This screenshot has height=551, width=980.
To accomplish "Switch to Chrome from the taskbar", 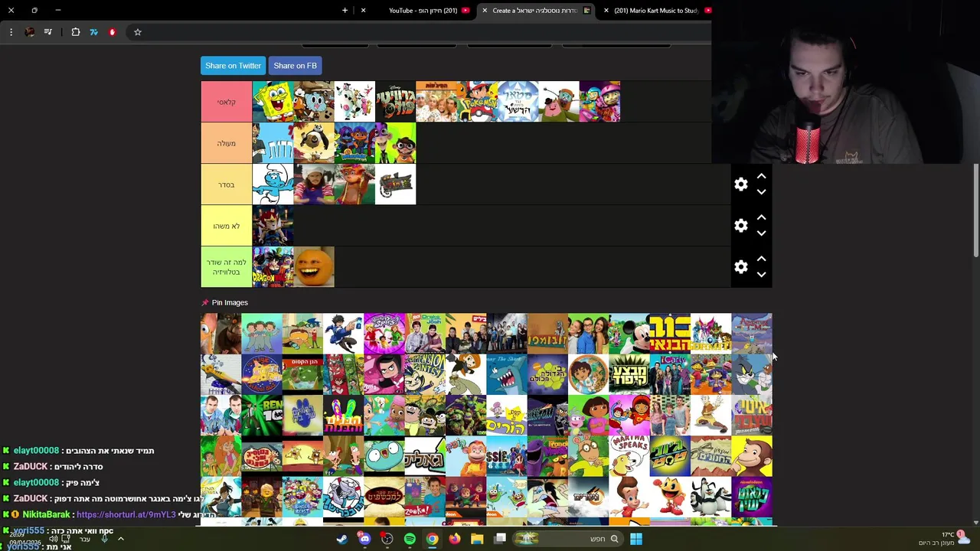I will tap(433, 539).
